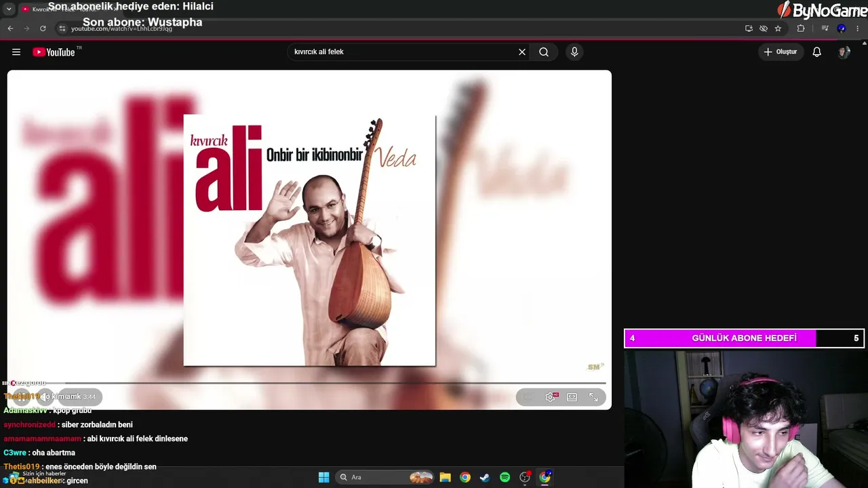Click the chat message 'abi kıvırcık ali felek dinlesene'
The height and width of the screenshot is (488, 868).
[x=138, y=439]
